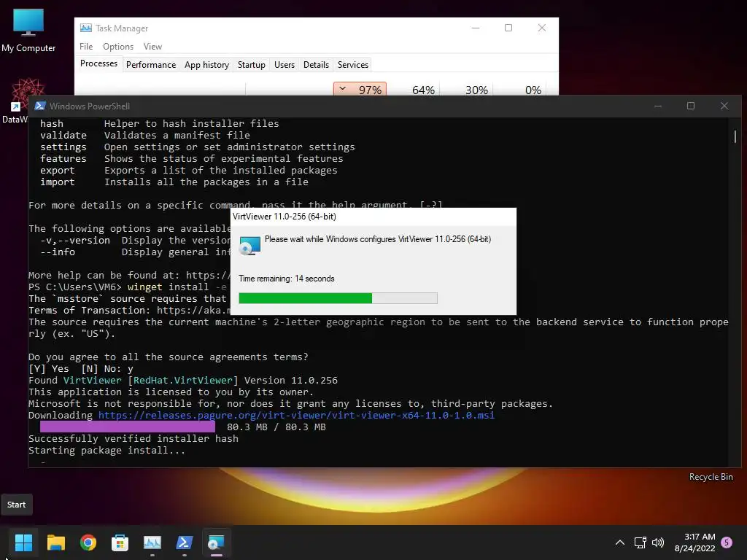Launch Google Chrome from the taskbar

click(x=88, y=542)
